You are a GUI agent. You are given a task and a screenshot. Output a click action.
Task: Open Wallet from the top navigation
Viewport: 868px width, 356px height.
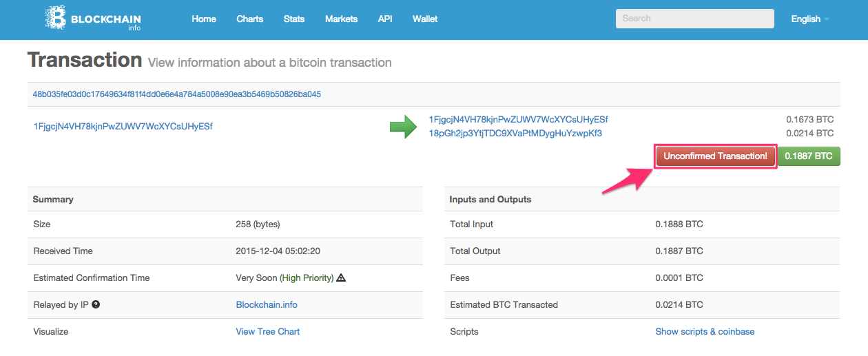click(x=425, y=19)
